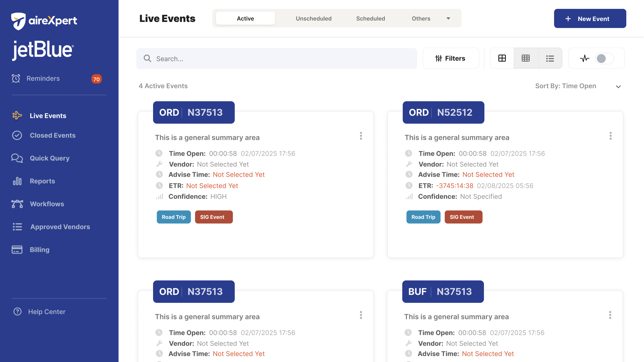Switch to list view layout

pos(550,58)
